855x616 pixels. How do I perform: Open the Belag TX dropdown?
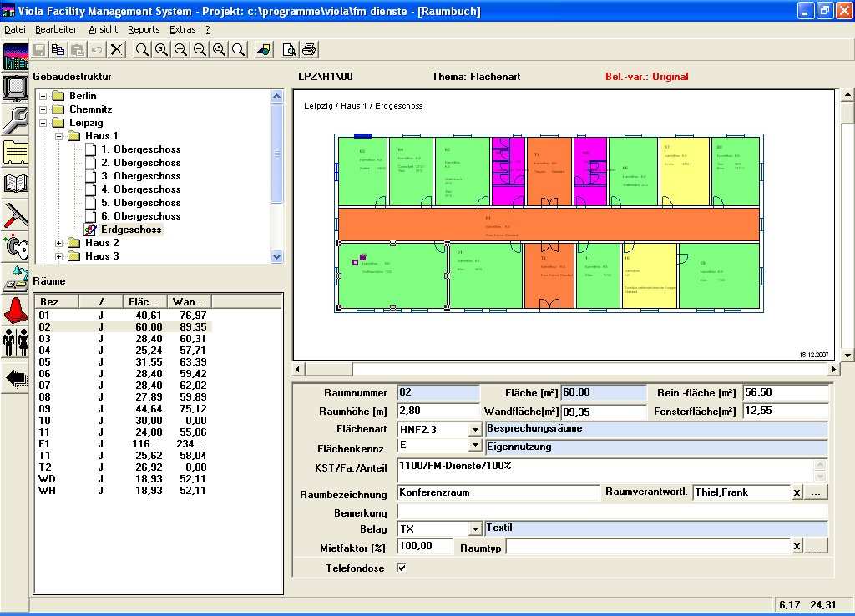475,529
